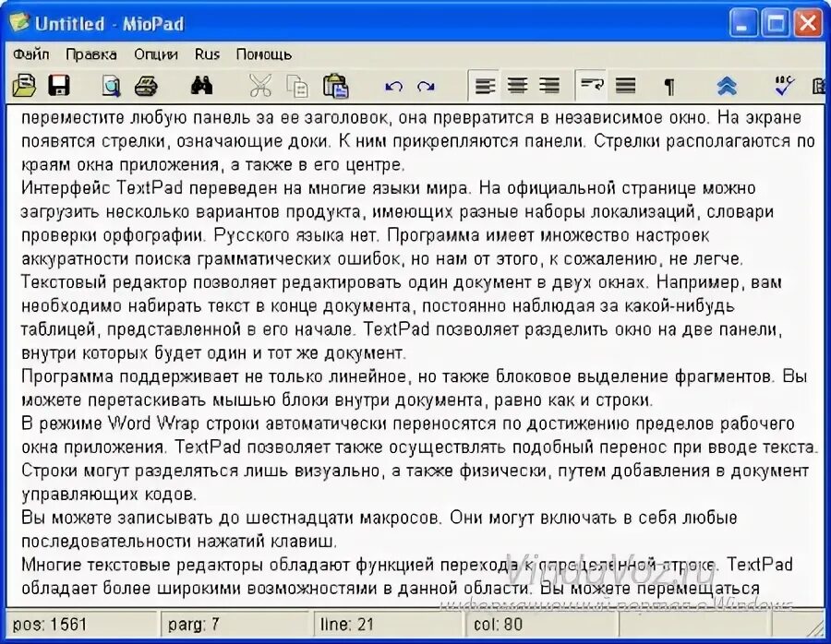Open the Опции menu

click(x=156, y=54)
